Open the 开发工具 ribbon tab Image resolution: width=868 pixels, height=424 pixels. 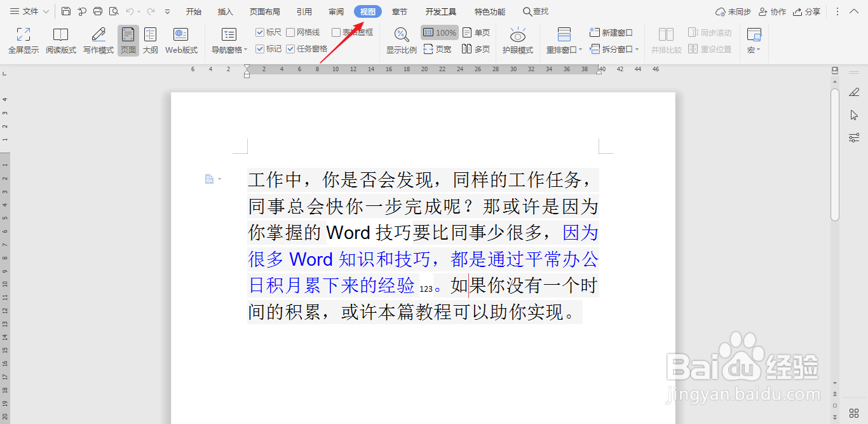[442, 11]
